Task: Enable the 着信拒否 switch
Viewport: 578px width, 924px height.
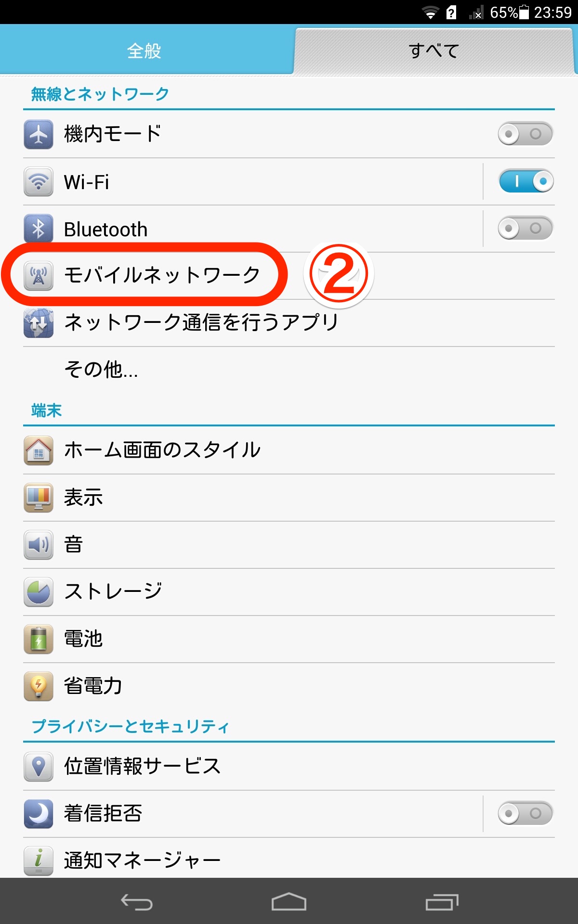Action: click(525, 813)
